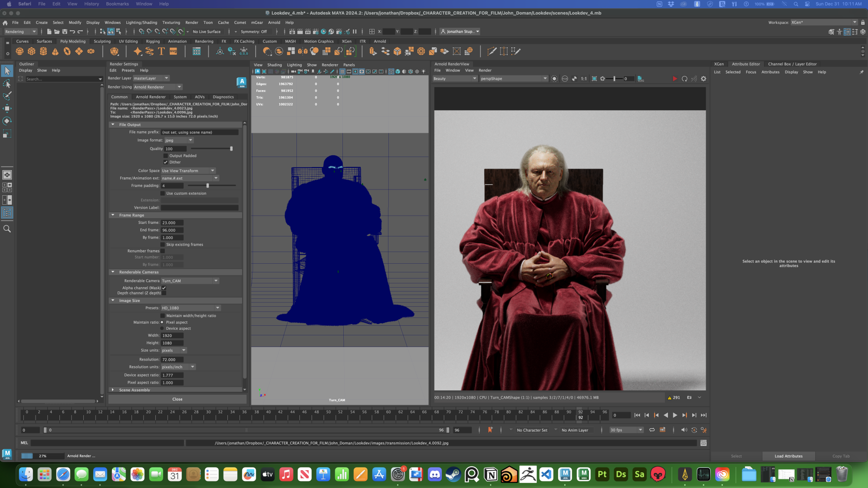Enable the Output Padded checkbox
Viewport: 868px width, 488px height.
coord(165,156)
